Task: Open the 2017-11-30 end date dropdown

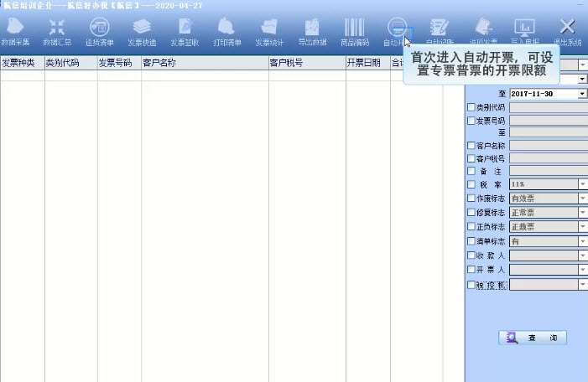Action: click(582, 94)
